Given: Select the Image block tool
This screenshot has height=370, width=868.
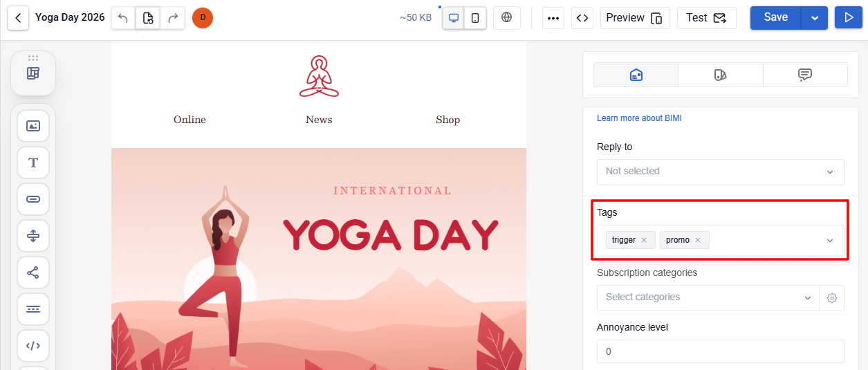Looking at the screenshot, I should tap(33, 126).
